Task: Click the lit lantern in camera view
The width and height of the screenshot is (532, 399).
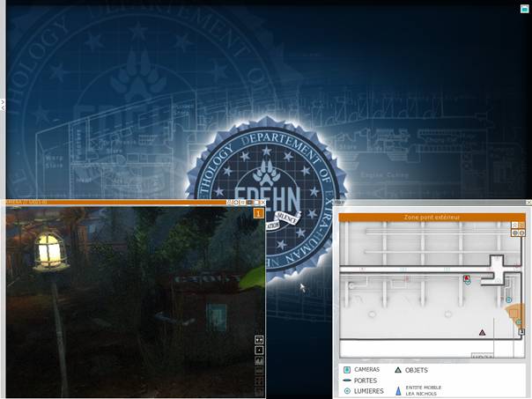Action: tap(49, 250)
